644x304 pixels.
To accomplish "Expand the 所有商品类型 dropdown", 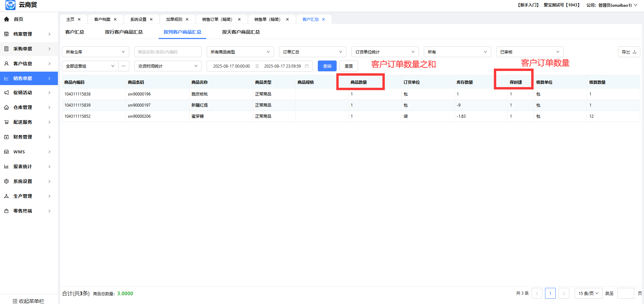I will pyautogui.click(x=240, y=52).
